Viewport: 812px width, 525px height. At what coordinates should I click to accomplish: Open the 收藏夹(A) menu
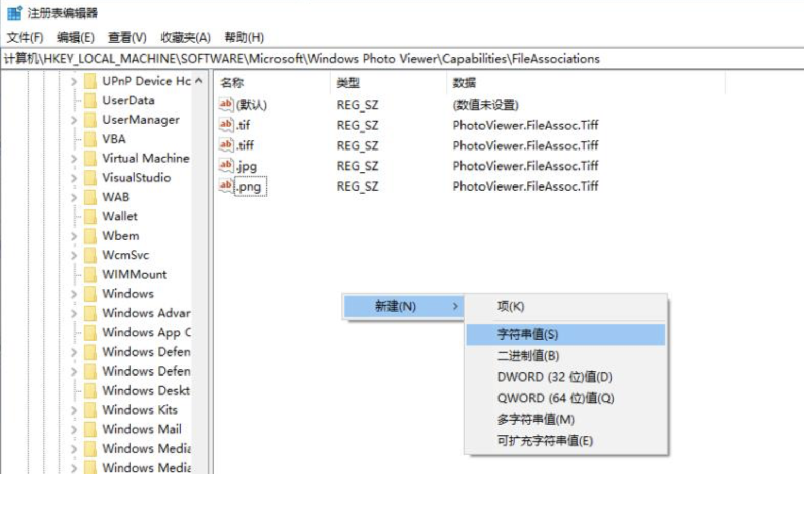185,38
